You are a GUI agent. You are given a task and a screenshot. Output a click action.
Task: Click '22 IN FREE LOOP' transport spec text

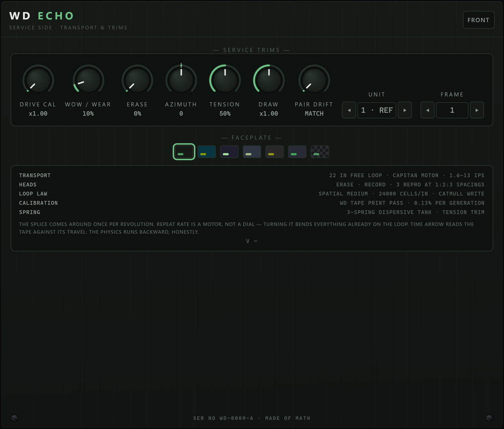356,176
